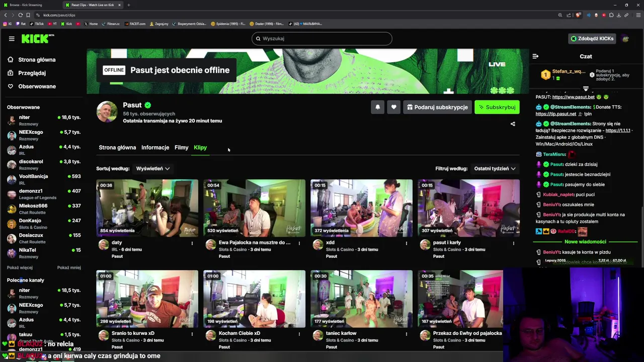Switch to the Informacje tab
The height and width of the screenshot is (362, 644).
(155, 147)
